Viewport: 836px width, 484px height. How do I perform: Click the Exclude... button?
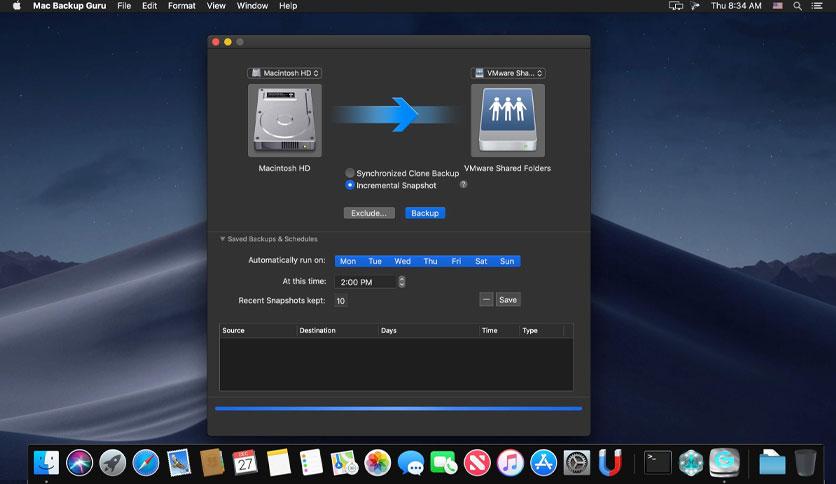click(x=368, y=213)
